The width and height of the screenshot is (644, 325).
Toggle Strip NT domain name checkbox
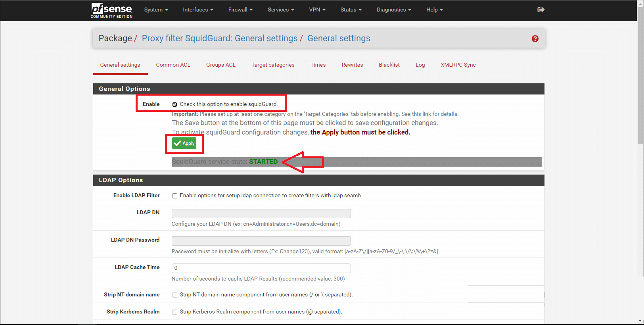[174, 295]
